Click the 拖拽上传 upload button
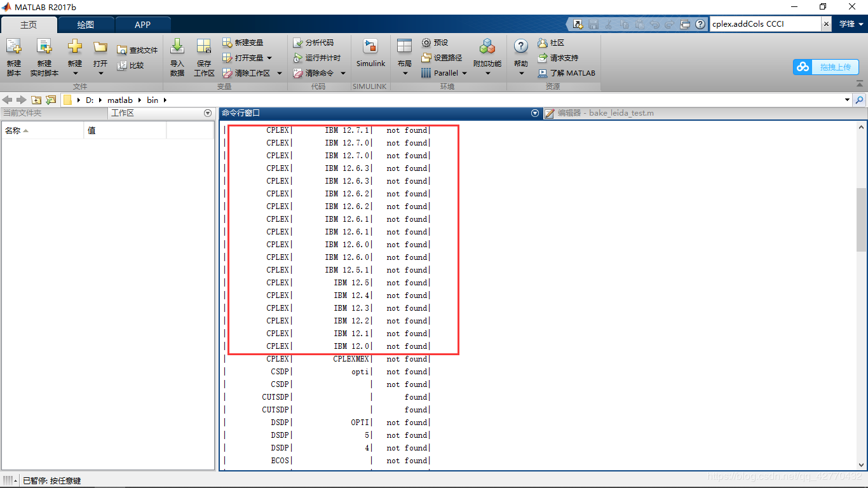The width and height of the screenshot is (868, 488). (825, 67)
